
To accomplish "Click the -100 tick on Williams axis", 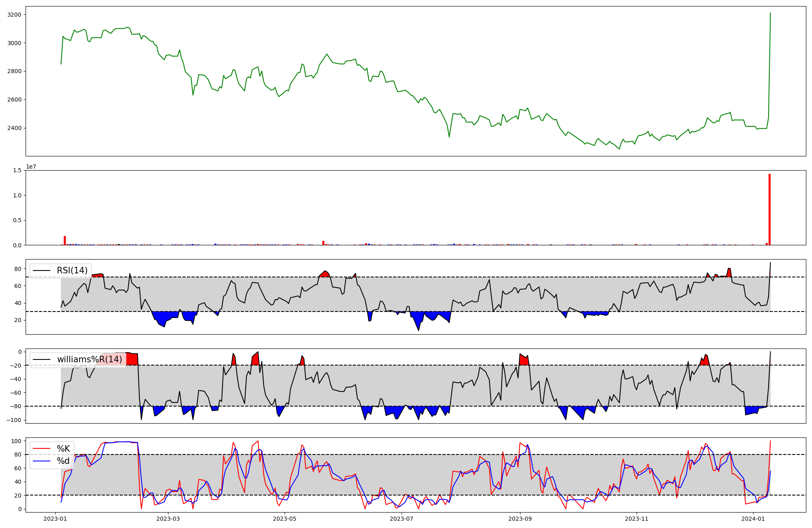I will coord(14,420).
